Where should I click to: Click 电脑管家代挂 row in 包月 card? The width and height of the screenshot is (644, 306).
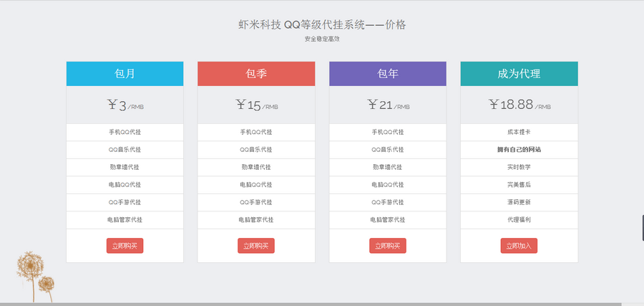point(125,220)
